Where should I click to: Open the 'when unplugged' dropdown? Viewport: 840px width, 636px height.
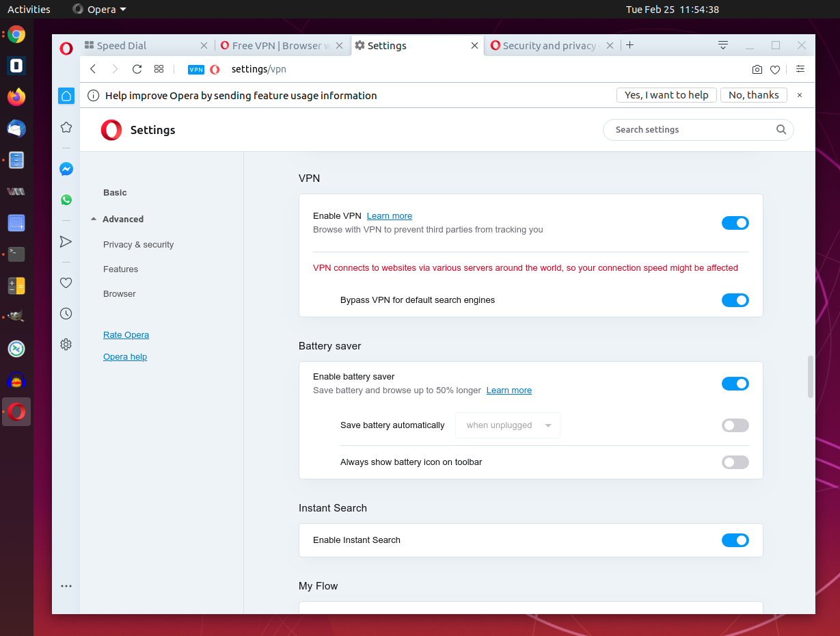tap(508, 425)
